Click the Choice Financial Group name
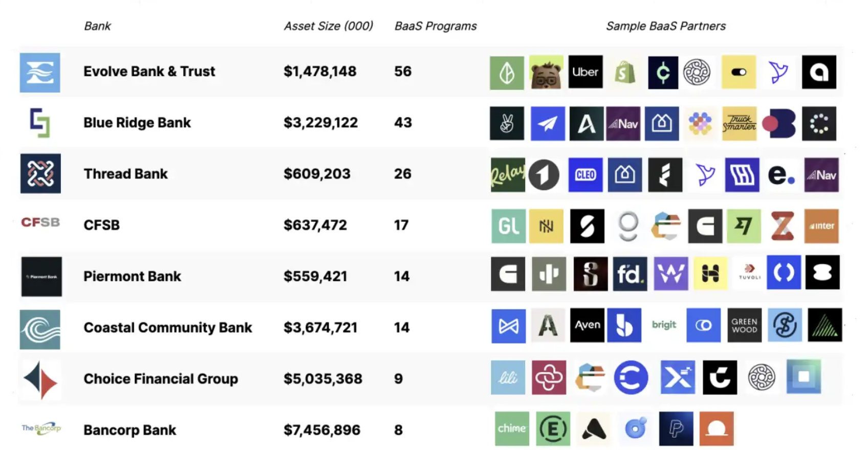Viewport: 868px width, 450px height. [x=161, y=379]
